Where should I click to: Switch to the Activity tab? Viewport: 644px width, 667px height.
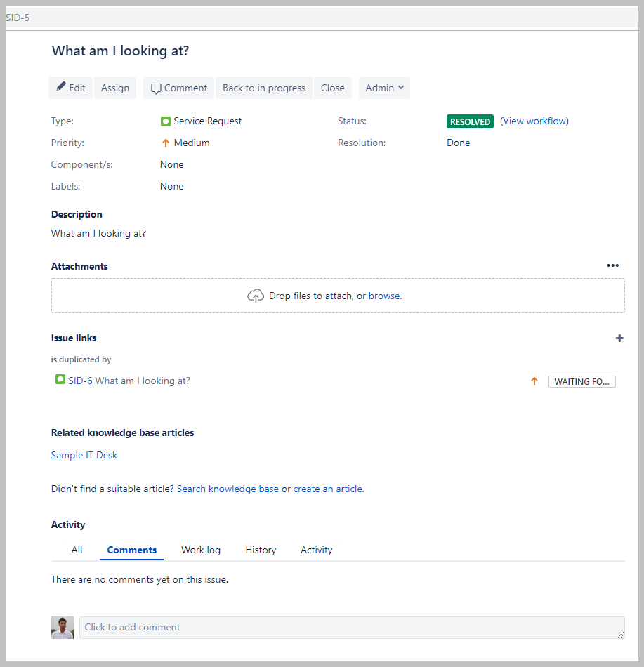(317, 550)
